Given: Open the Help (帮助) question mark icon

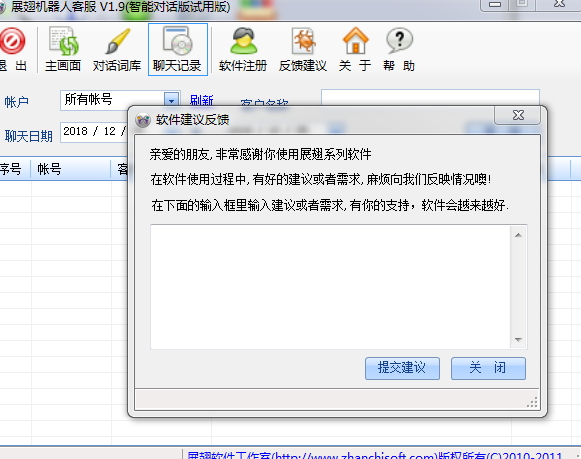Looking at the screenshot, I should [399, 41].
